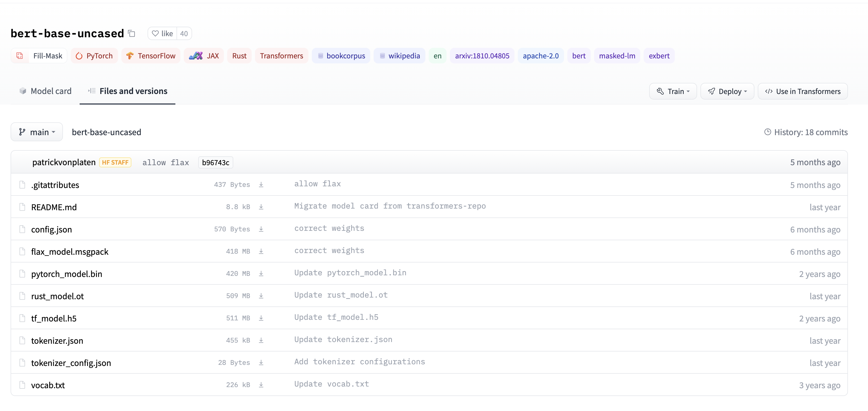Viewport: 868px width, 411px height.
Task: Open History: 18 commits link
Action: tap(806, 132)
